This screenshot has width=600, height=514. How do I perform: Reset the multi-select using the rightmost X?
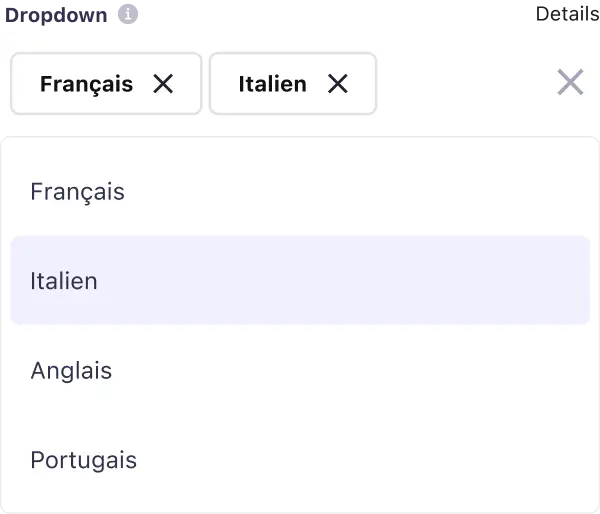click(x=570, y=83)
